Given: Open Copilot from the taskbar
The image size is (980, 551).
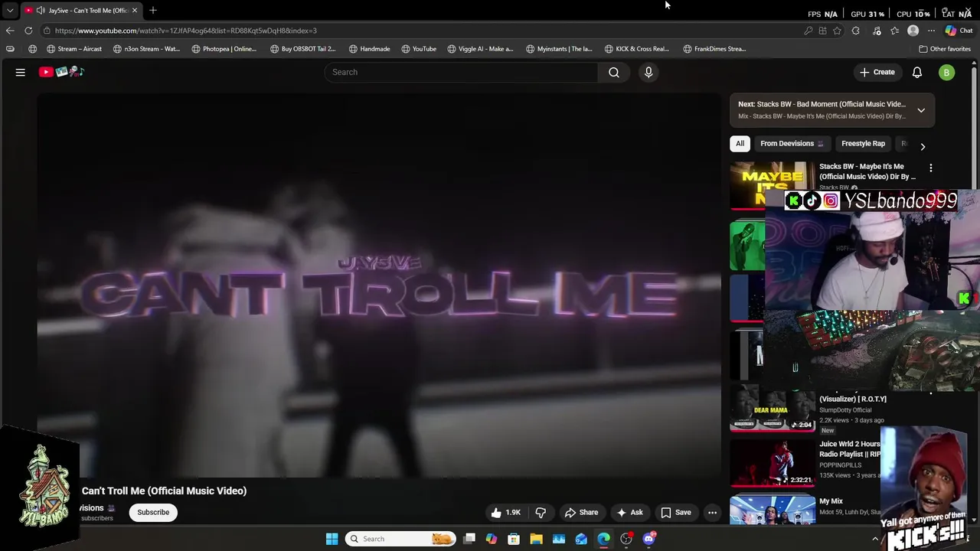Looking at the screenshot, I should click(x=492, y=539).
